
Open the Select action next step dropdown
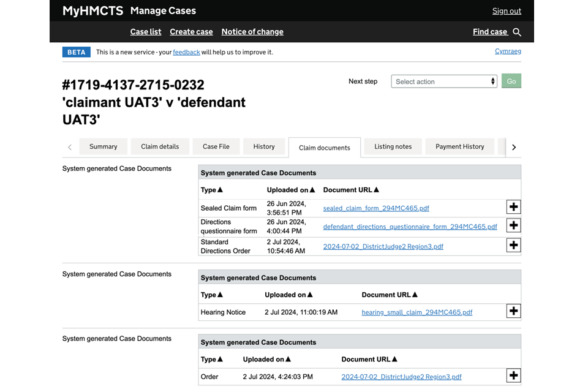click(x=443, y=81)
